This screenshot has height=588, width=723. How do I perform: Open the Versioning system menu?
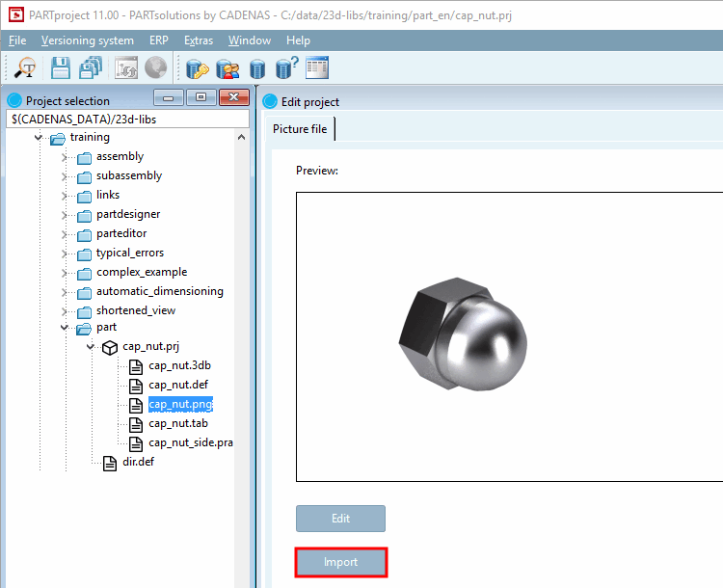88,40
